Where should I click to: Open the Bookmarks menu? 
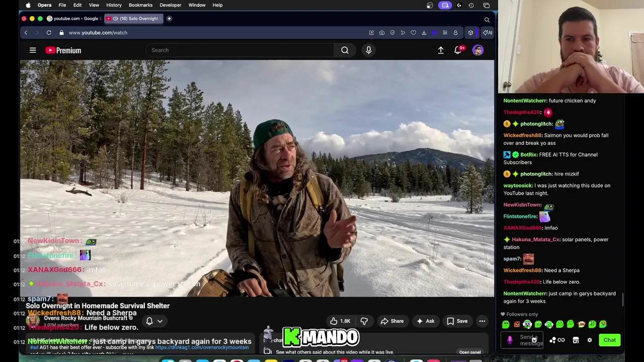click(140, 5)
